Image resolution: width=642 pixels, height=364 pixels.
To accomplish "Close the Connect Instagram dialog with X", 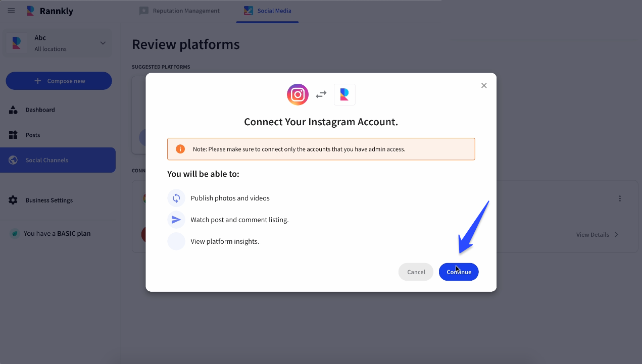I will (x=484, y=86).
